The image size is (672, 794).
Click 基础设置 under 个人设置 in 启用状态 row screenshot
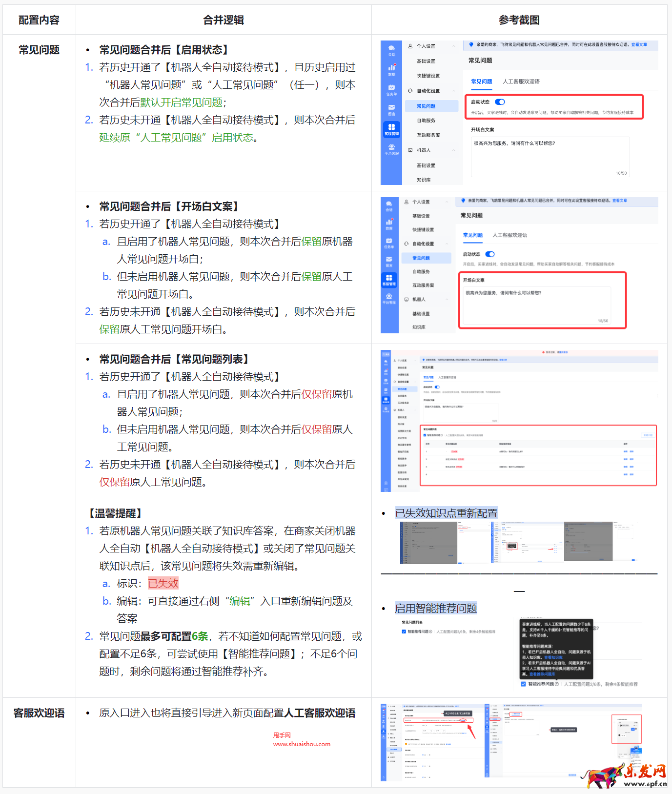pos(426,61)
